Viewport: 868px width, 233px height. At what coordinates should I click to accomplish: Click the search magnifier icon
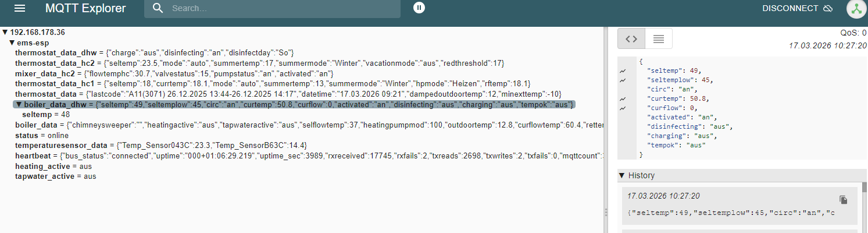(158, 8)
